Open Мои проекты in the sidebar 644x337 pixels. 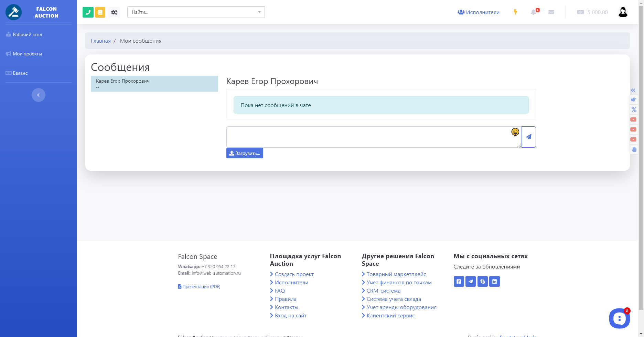point(27,54)
